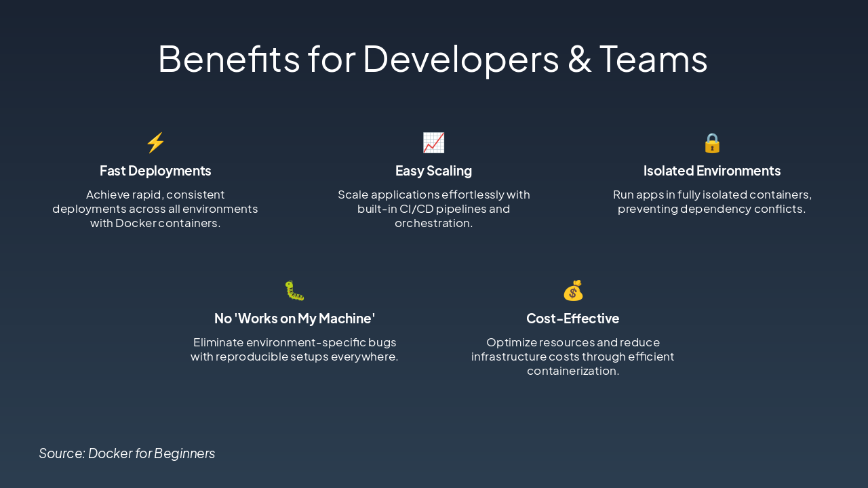Choose the 'Isolated Environments' heading
Screen dimensions: 868x488
(x=712, y=171)
